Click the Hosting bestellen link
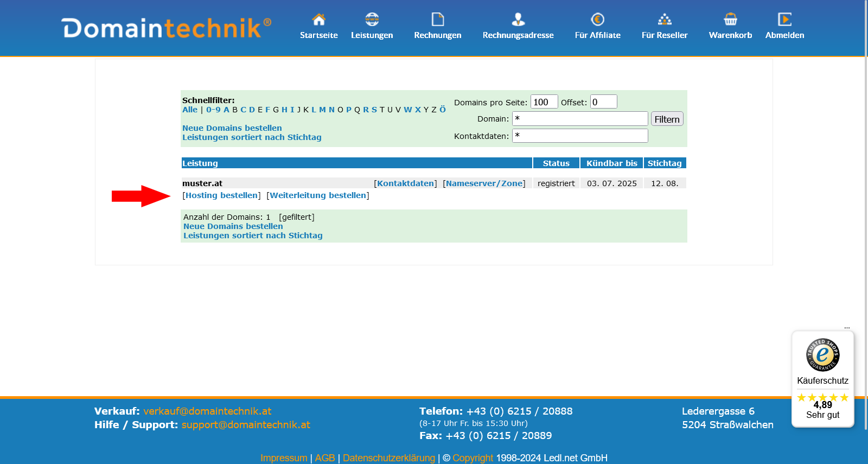The image size is (868, 464). [221, 195]
